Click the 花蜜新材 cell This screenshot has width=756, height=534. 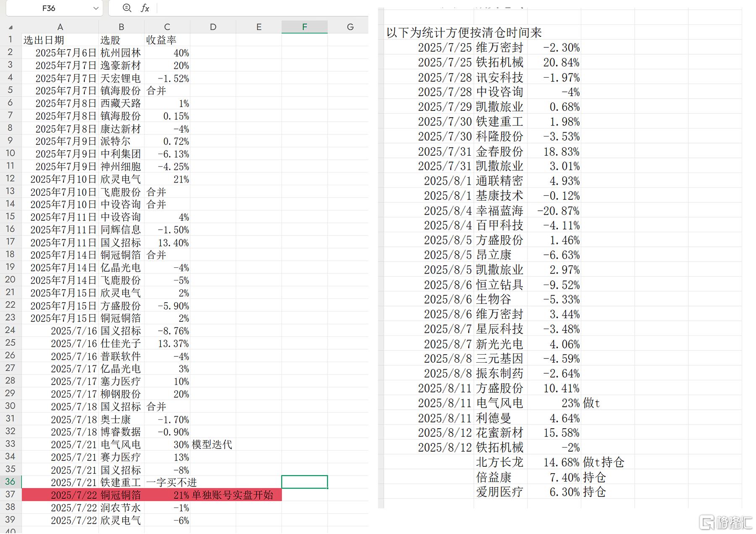click(500, 433)
